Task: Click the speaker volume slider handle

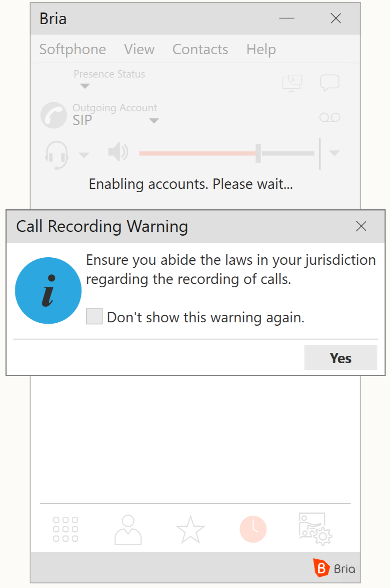Action: [258, 153]
